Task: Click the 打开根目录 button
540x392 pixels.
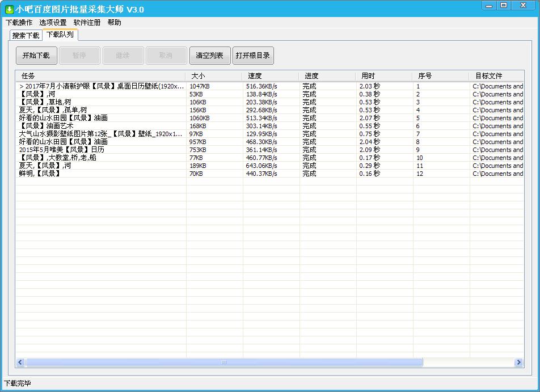Action: click(x=253, y=56)
